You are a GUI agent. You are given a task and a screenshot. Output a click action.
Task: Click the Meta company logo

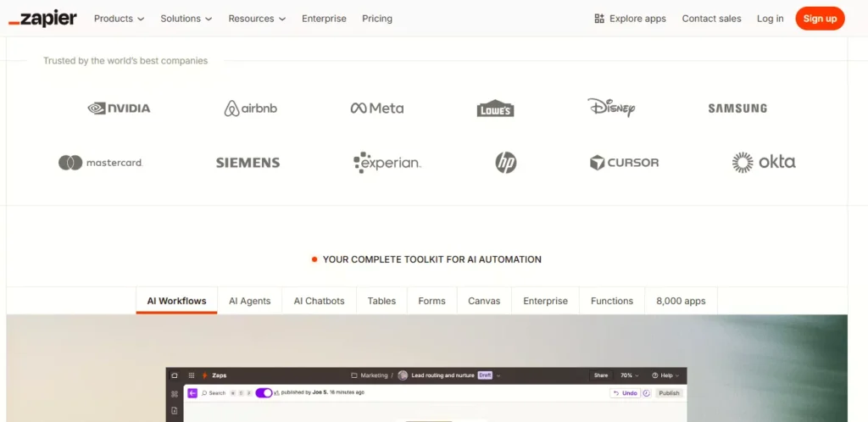377,108
